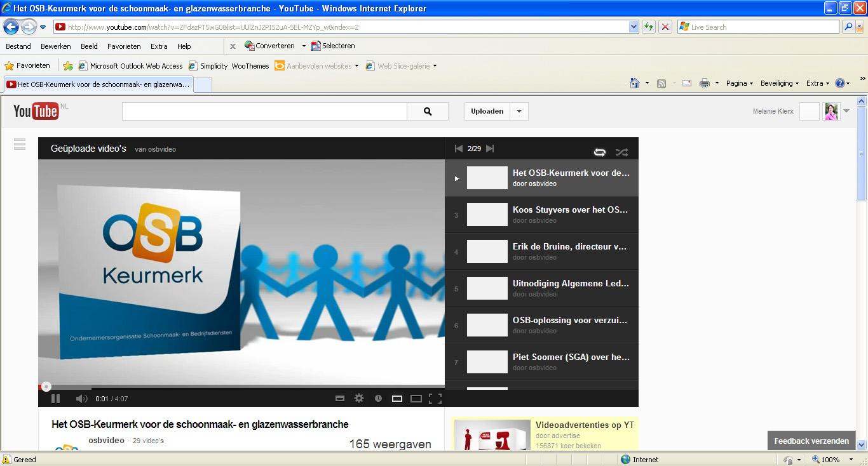Image resolution: width=868 pixels, height=466 pixels.
Task: Click the Live Search input box
Action: (x=759, y=27)
